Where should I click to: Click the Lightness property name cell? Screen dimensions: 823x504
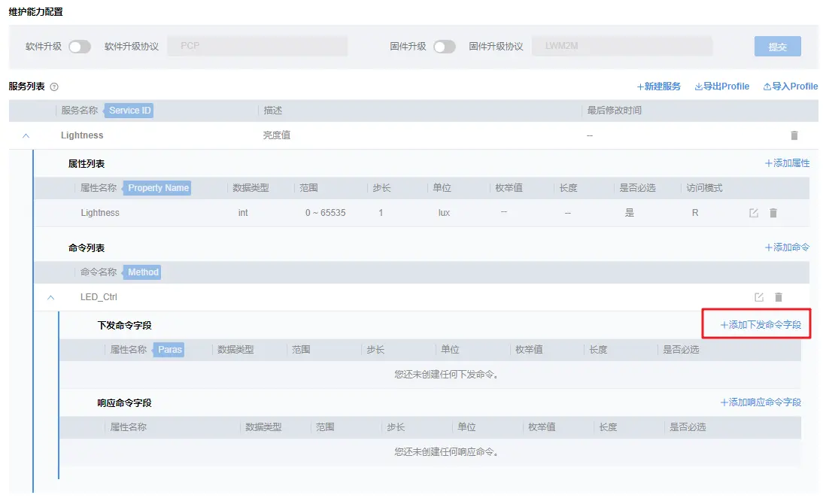(100, 213)
